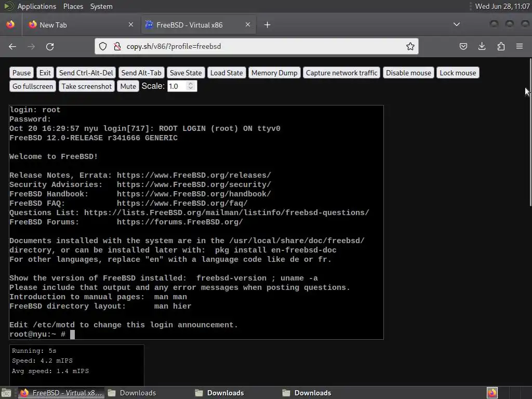Click the "Running: 5s" status text
The width and height of the screenshot is (532, 399).
[x=34, y=351]
